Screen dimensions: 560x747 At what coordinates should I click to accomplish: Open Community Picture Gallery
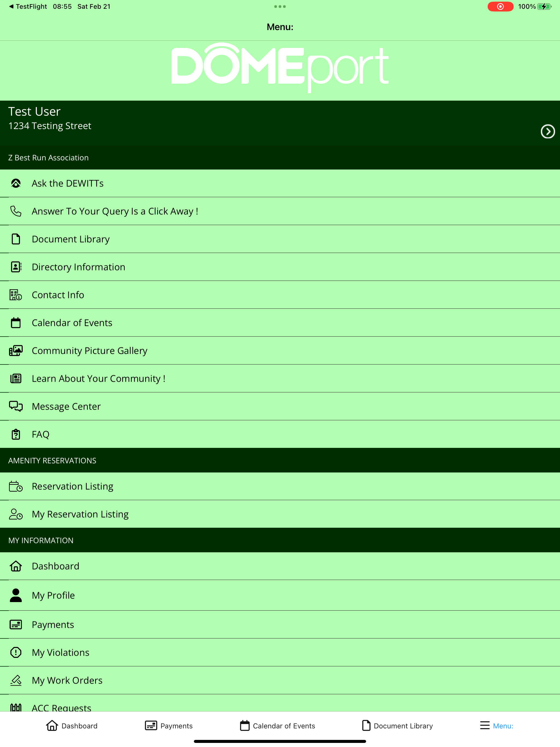pyautogui.click(x=280, y=351)
